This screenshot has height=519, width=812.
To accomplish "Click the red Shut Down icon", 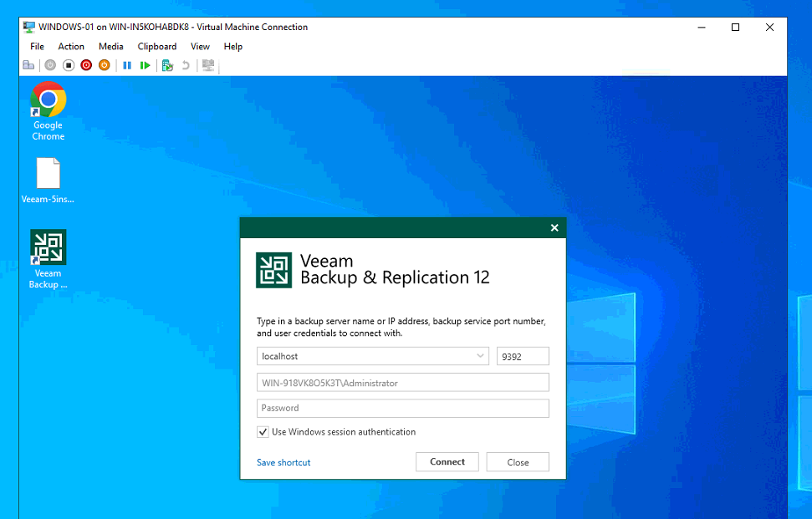I will click(86, 65).
